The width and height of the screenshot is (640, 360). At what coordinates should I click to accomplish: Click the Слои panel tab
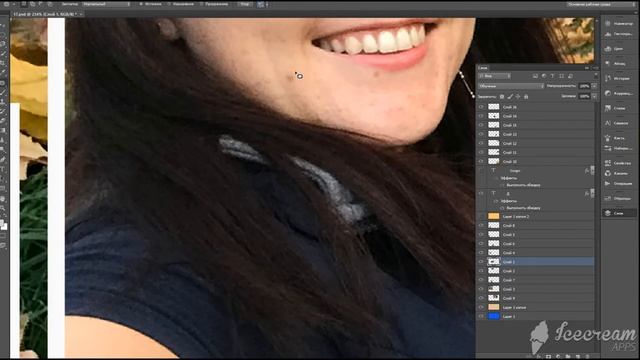[x=483, y=68]
